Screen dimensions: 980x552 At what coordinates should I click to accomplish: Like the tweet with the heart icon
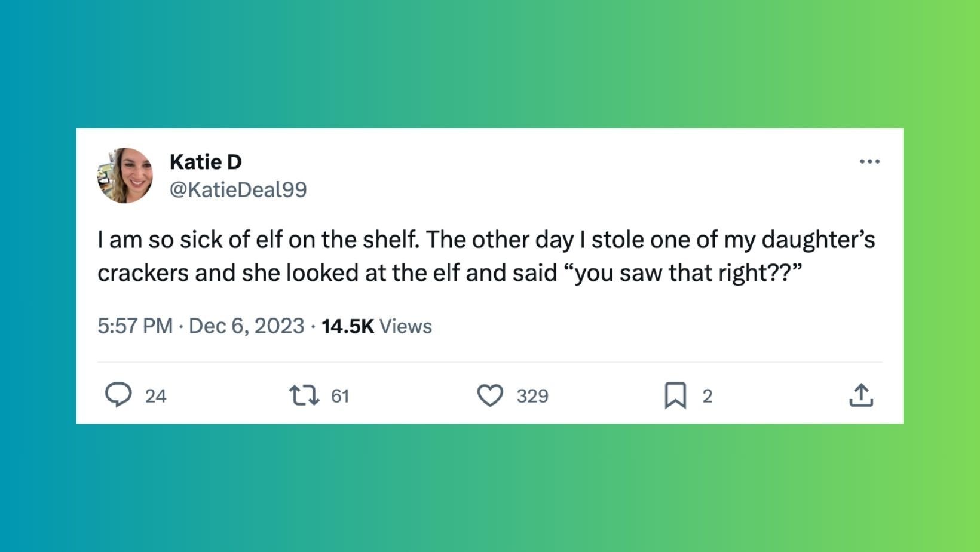tap(490, 395)
